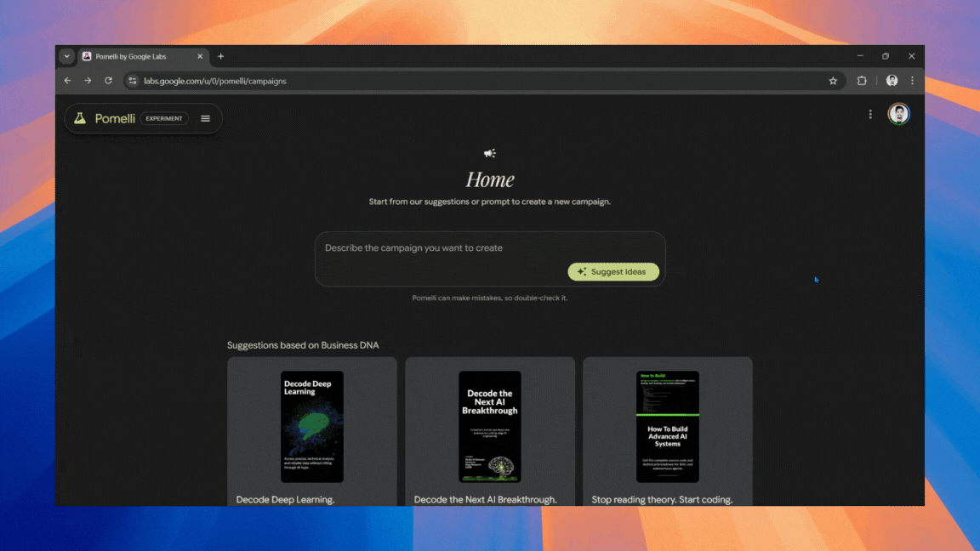Viewport: 980px width, 551px height.
Task: Click the sparkle icon inside Suggest Ideas
Action: click(582, 271)
